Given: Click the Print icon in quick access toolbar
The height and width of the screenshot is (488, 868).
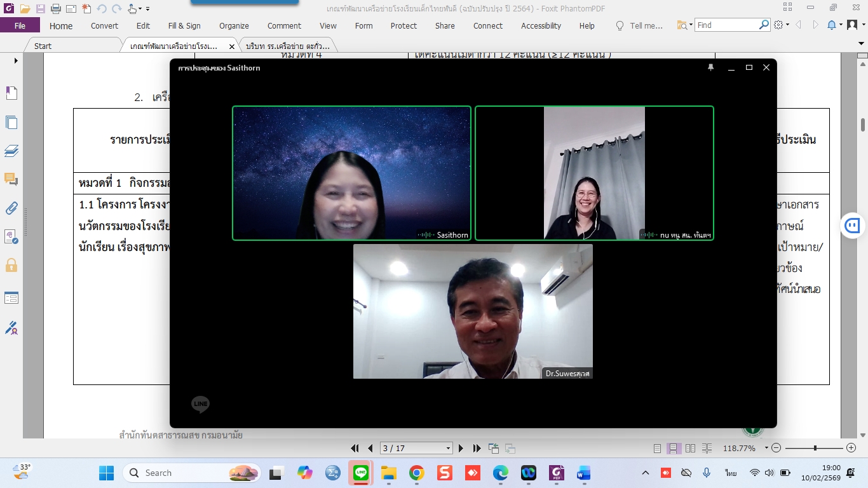Looking at the screenshot, I should coord(55,9).
